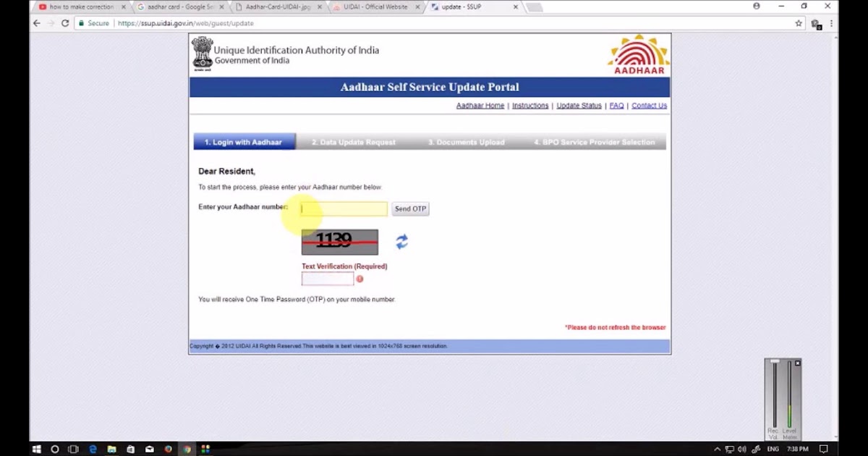
Task: Show hidden system tray icons
Action: pos(718,449)
